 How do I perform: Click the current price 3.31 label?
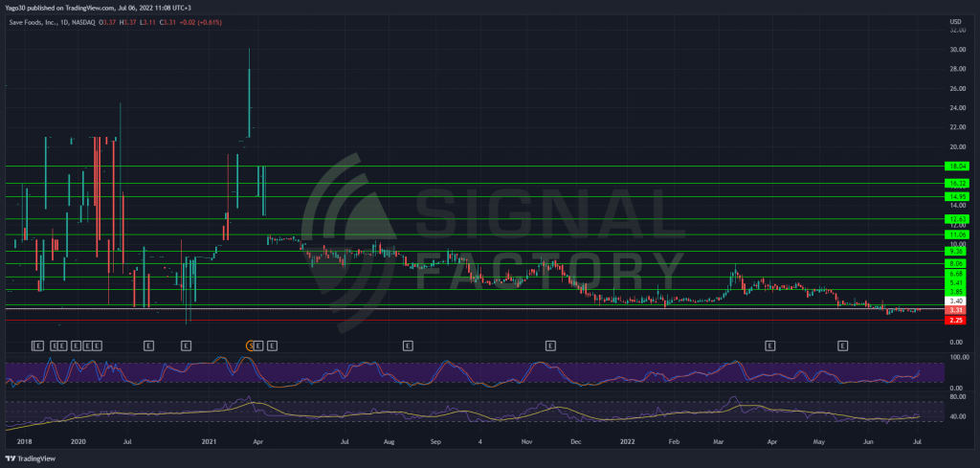pos(957,310)
